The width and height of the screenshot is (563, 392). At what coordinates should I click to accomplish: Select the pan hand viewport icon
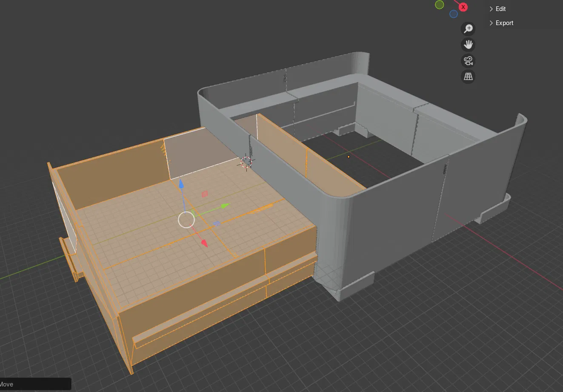click(468, 45)
